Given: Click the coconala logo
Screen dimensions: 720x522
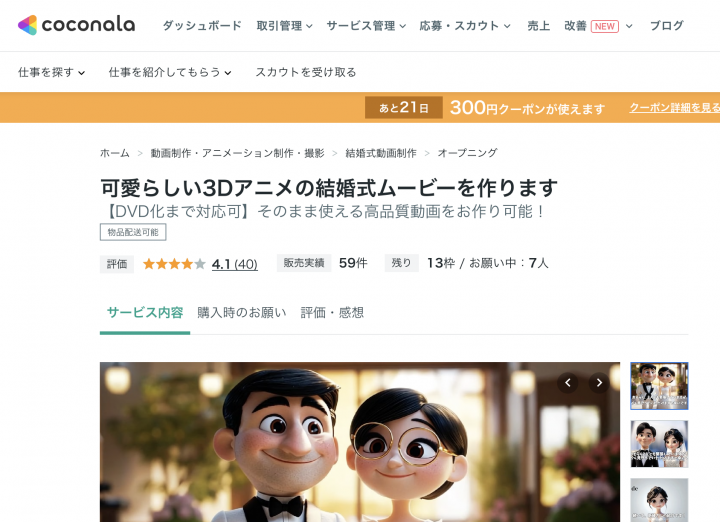Looking at the screenshot, I should 76,25.
